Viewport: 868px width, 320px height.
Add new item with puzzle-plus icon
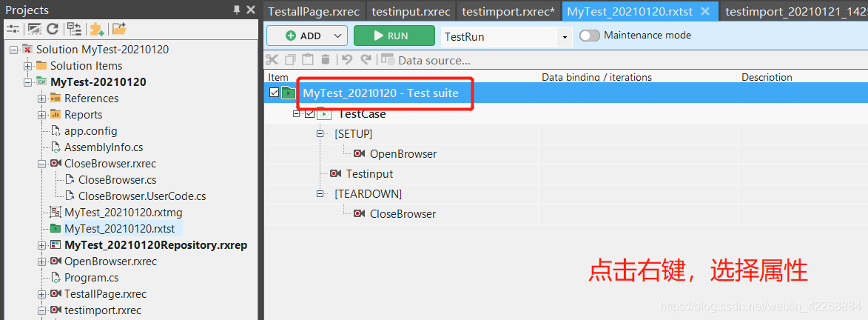click(96, 28)
